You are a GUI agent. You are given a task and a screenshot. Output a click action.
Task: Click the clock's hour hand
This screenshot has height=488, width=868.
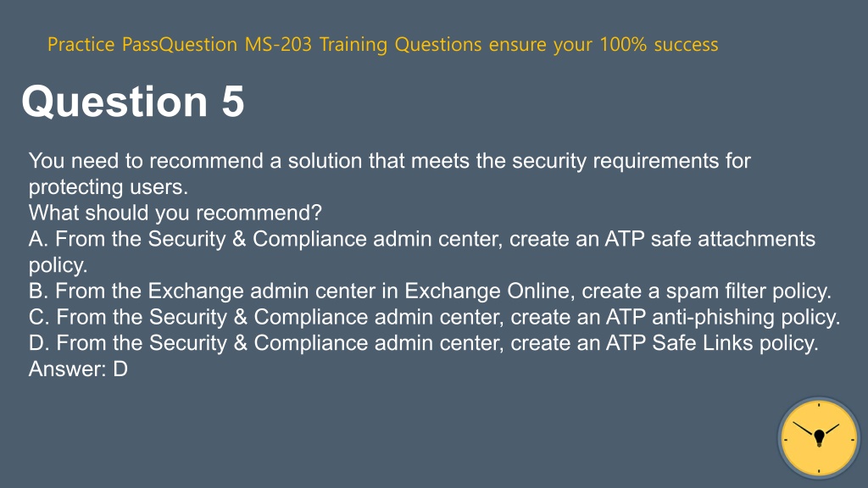[x=830, y=430]
